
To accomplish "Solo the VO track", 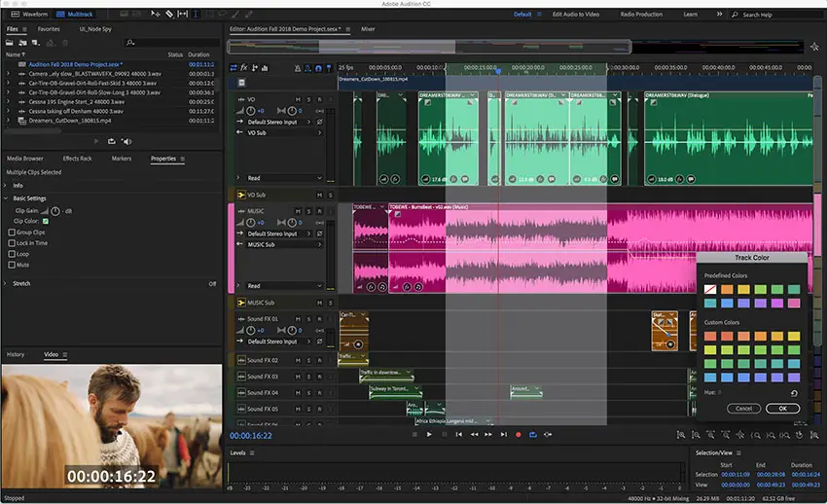I will [308, 99].
